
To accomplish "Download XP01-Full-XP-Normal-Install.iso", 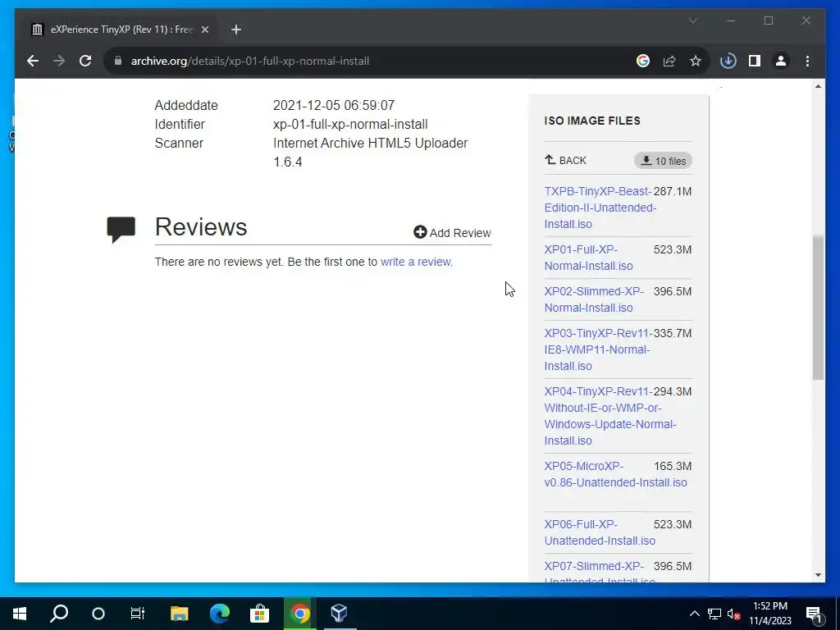I will click(588, 258).
